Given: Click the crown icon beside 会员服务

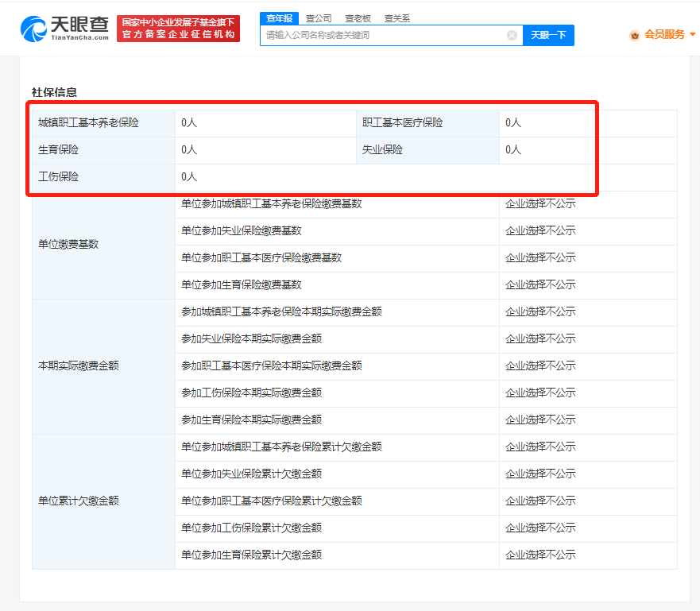Looking at the screenshot, I should click(x=634, y=35).
